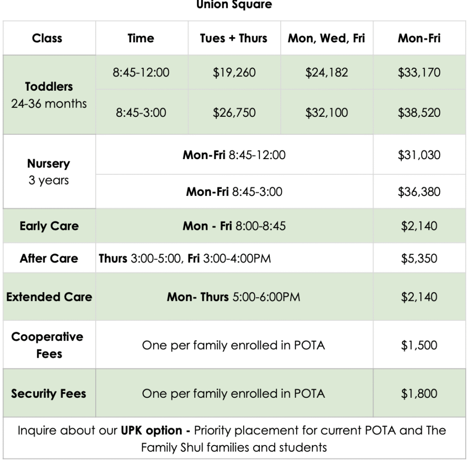Click the $24,182 tuition price
This screenshot has width=476, height=467.
point(326,73)
